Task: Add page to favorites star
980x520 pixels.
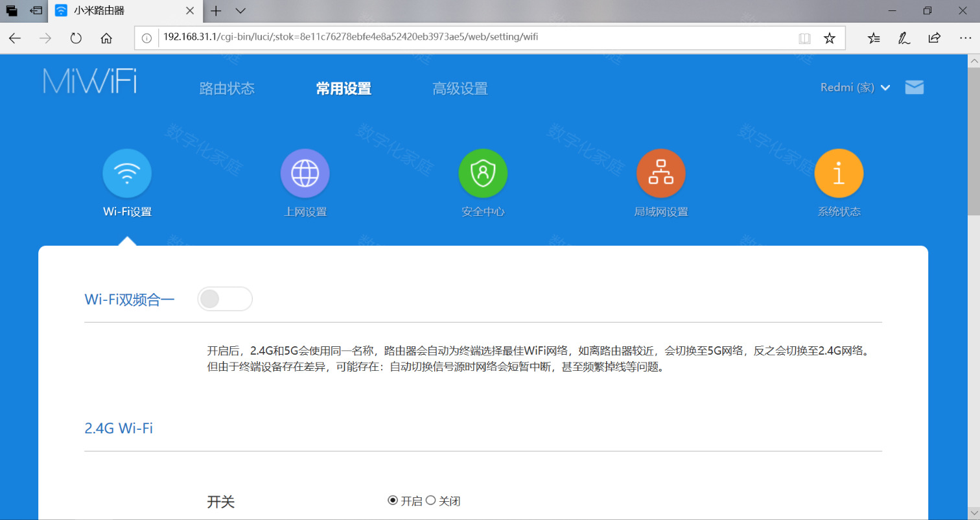Action: click(x=829, y=38)
